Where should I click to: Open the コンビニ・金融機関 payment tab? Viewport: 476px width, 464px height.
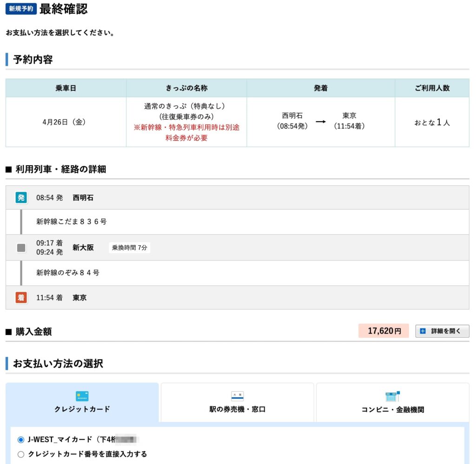393,402
